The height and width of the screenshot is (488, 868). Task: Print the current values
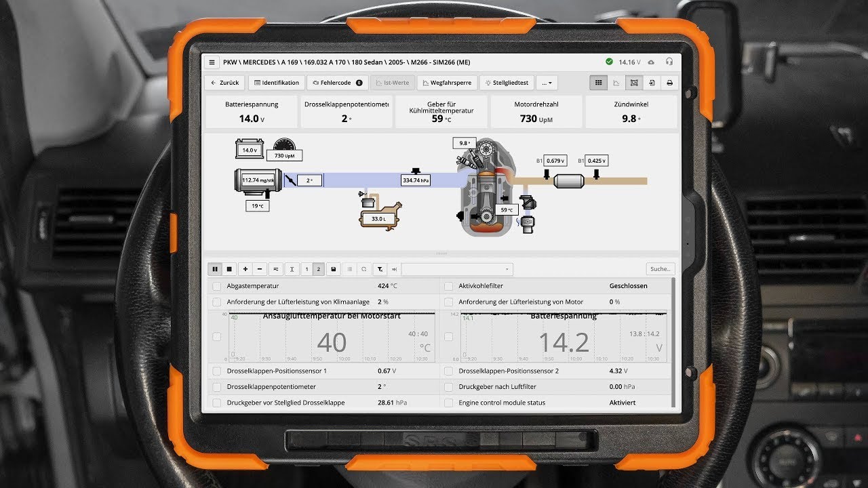(669, 83)
